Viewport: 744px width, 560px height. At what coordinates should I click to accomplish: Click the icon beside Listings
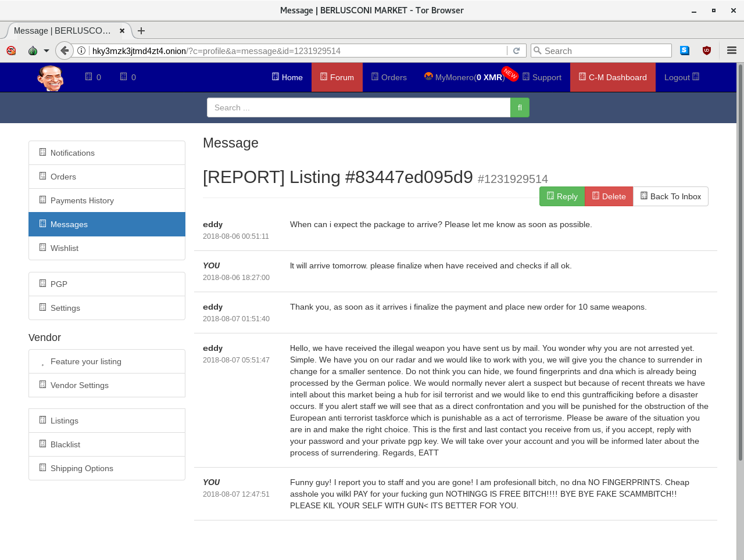[42, 420]
